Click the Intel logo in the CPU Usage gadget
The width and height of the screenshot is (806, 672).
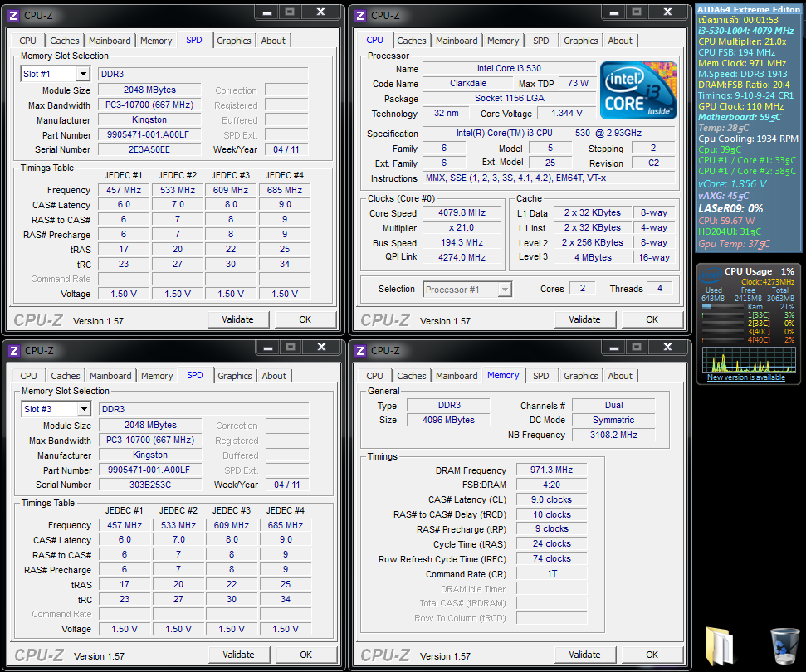point(711,275)
